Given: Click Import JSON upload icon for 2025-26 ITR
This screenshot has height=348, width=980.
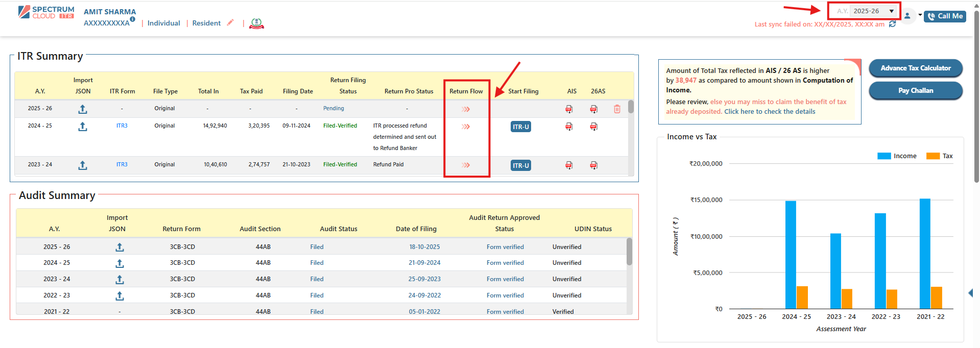Looking at the screenshot, I should coord(83,109).
